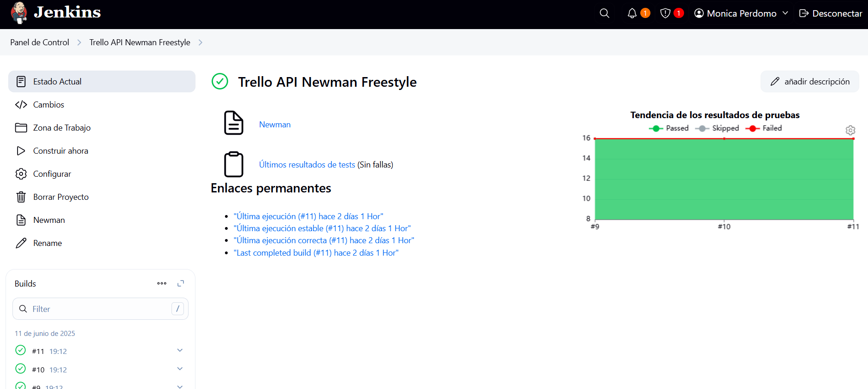This screenshot has height=389, width=868.
Task: Open notifications bell icon
Action: click(x=632, y=13)
